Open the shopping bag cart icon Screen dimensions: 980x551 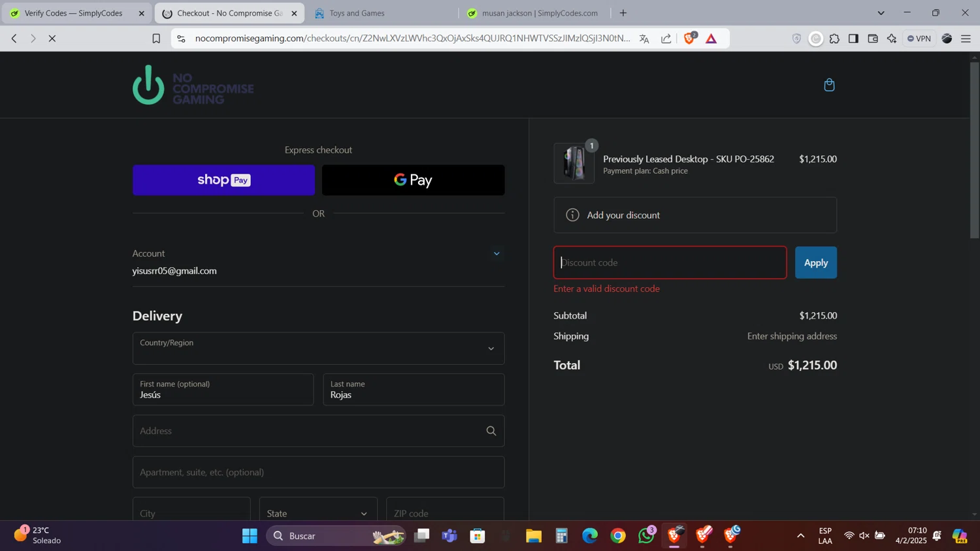[x=829, y=85]
